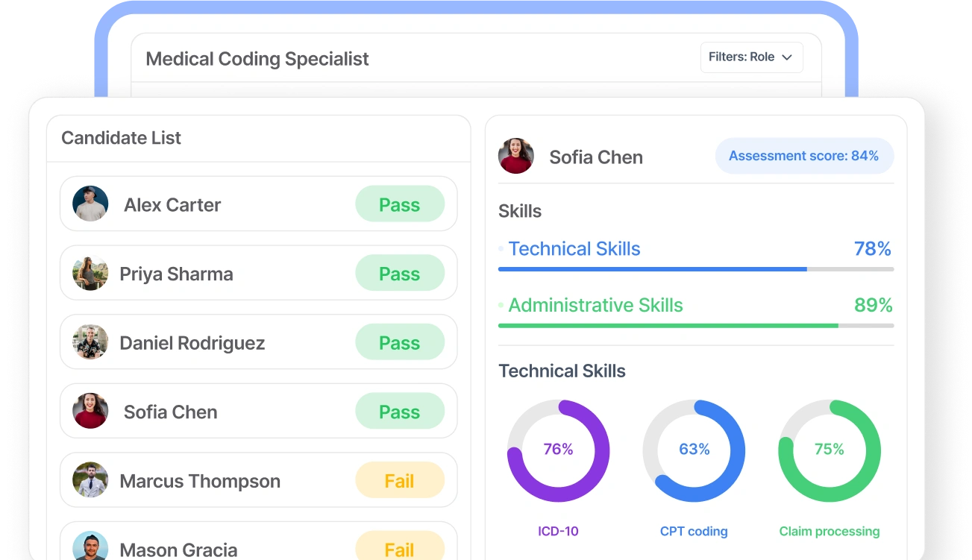Click the Claim processing green donut chart

(x=830, y=450)
